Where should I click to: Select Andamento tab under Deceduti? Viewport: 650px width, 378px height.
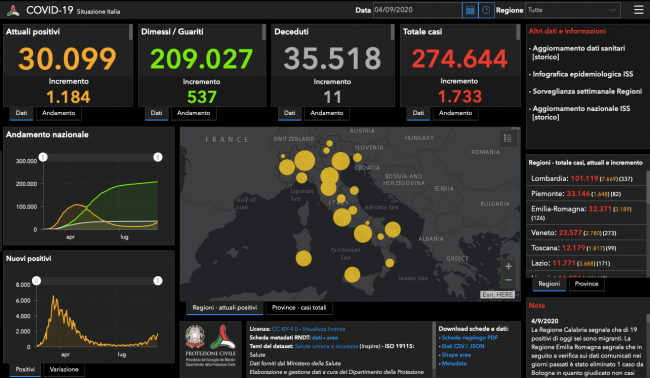(327, 113)
